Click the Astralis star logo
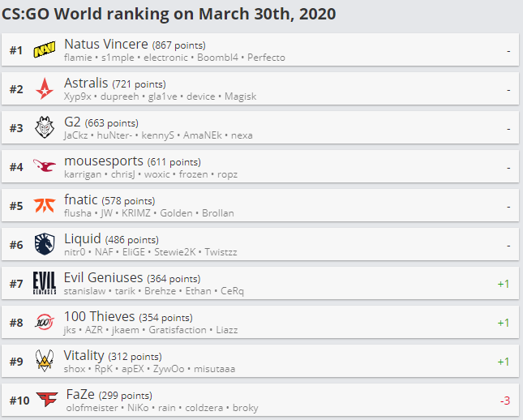 coord(44,89)
